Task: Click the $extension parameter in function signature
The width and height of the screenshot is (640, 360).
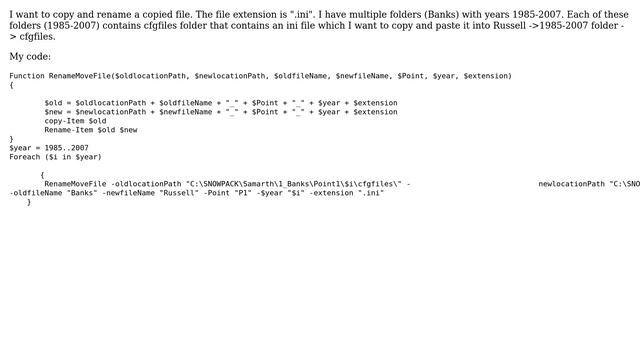Action: pos(486,76)
